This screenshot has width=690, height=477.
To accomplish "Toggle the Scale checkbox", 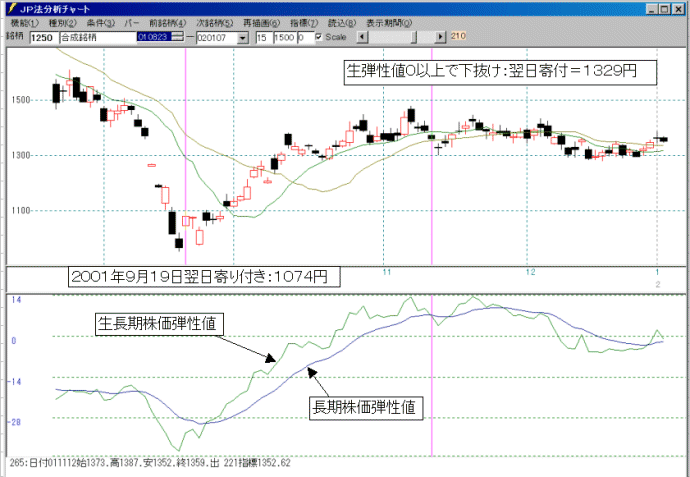I will pos(319,37).
